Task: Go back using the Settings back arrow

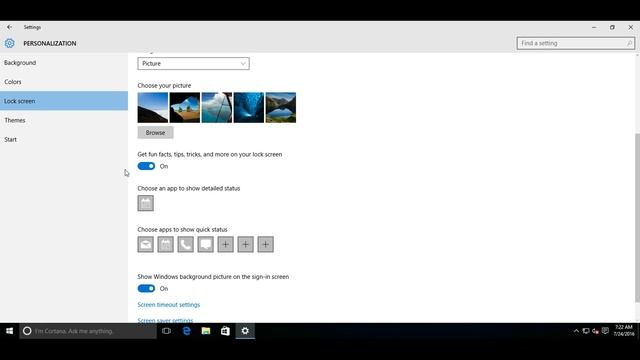Action: pos(9,27)
